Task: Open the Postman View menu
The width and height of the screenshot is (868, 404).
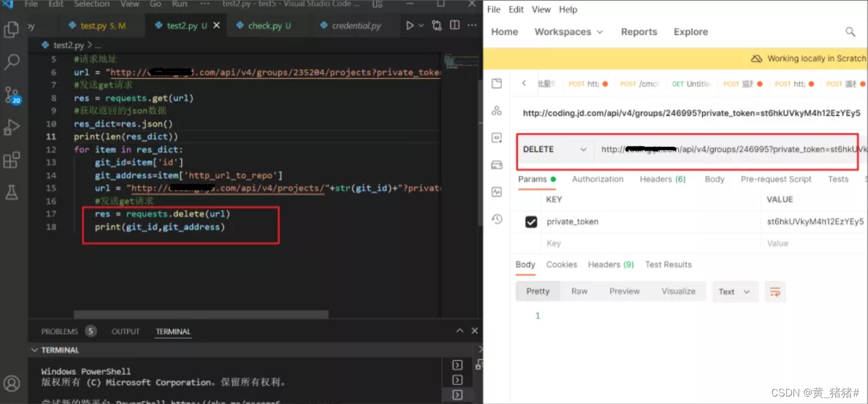Action: point(541,10)
